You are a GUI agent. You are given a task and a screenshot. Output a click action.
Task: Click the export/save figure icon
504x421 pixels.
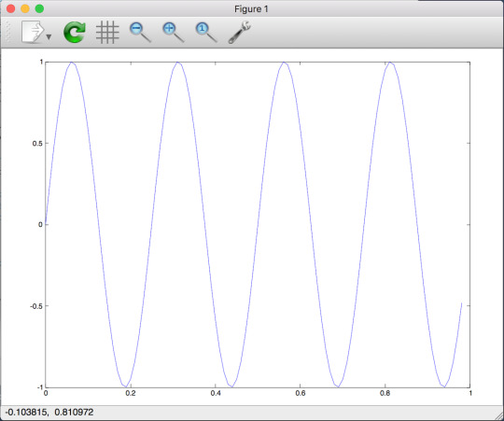point(32,32)
